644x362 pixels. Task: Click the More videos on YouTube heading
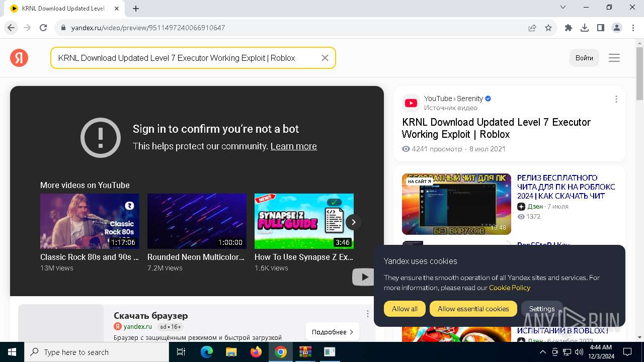pyautogui.click(x=85, y=185)
